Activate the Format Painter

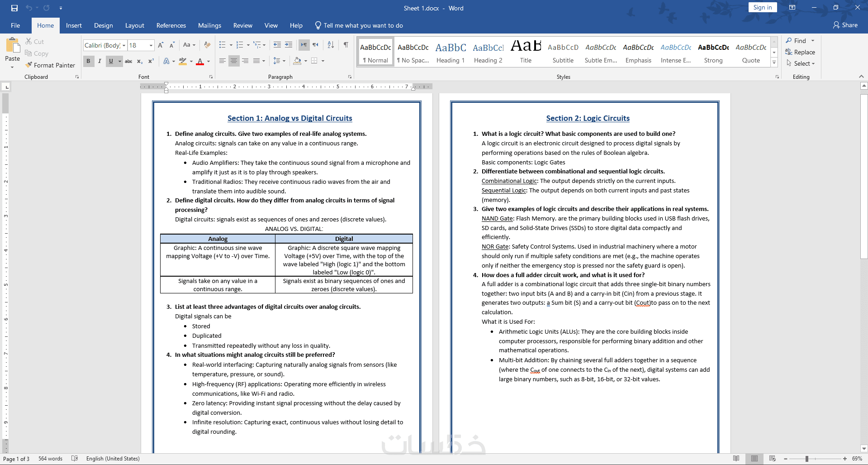[50, 65]
